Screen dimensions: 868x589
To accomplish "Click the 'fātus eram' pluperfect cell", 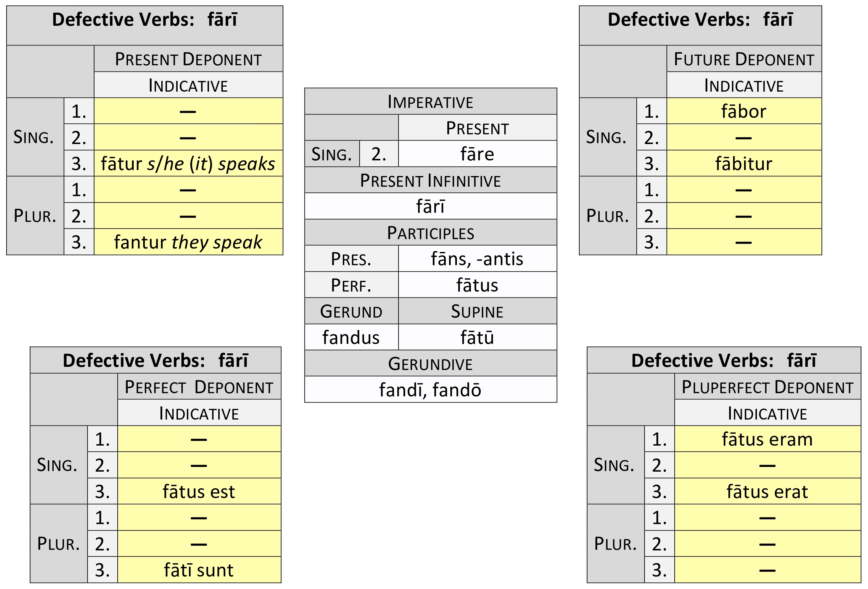I will coord(767,439).
